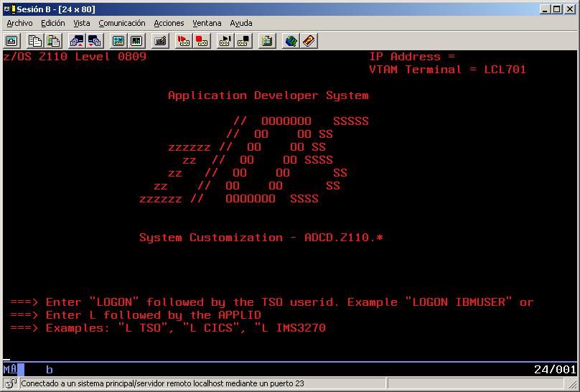The width and height of the screenshot is (580, 392).
Task: Open the Display setup icon
Action: 118,41
